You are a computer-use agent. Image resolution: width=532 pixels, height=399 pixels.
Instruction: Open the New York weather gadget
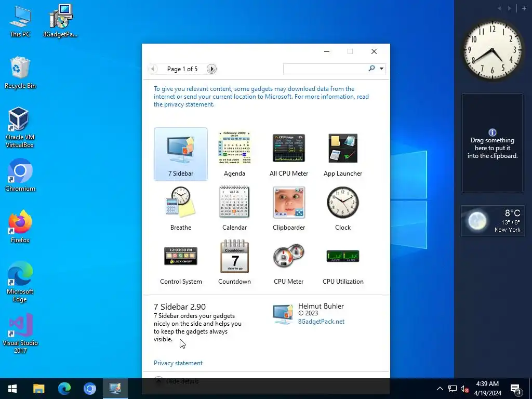pyautogui.click(x=493, y=221)
